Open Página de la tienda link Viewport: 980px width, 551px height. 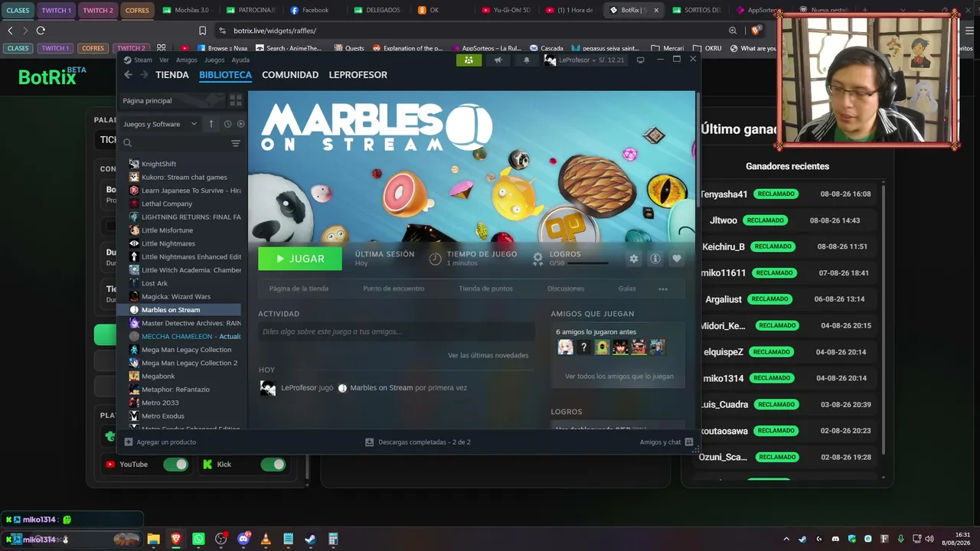pyautogui.click(x=299, y=289)
